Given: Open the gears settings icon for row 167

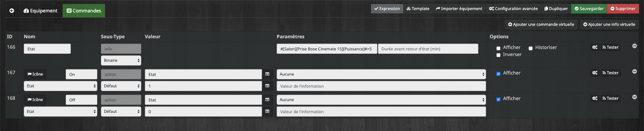Looking at the screenshot, I should (x=595, y=73).
